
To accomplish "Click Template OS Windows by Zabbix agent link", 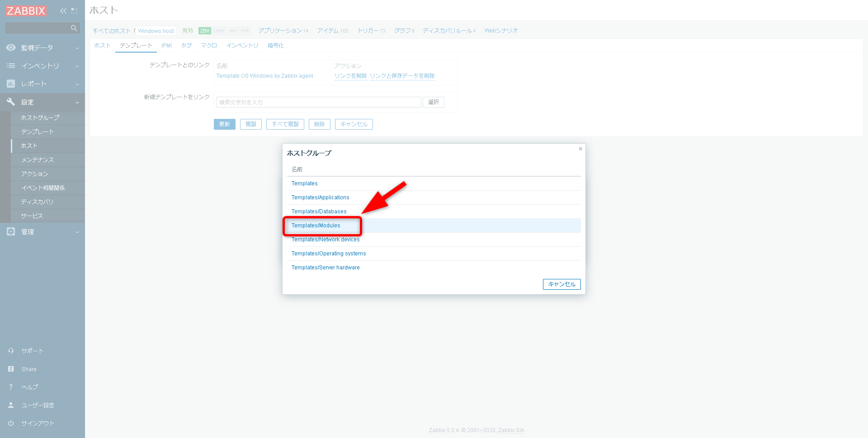I will point(265,76).
